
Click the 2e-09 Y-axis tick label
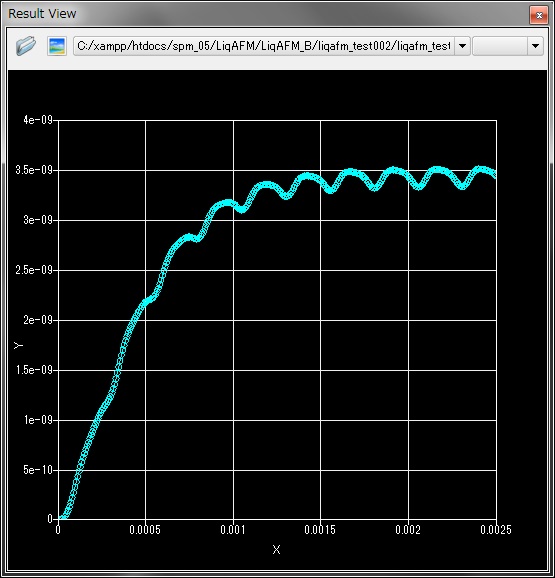tap(38, 320)
